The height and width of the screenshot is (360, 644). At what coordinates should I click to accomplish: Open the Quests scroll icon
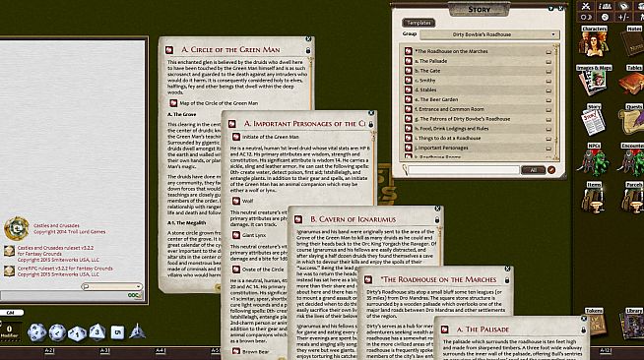(631, 120)
